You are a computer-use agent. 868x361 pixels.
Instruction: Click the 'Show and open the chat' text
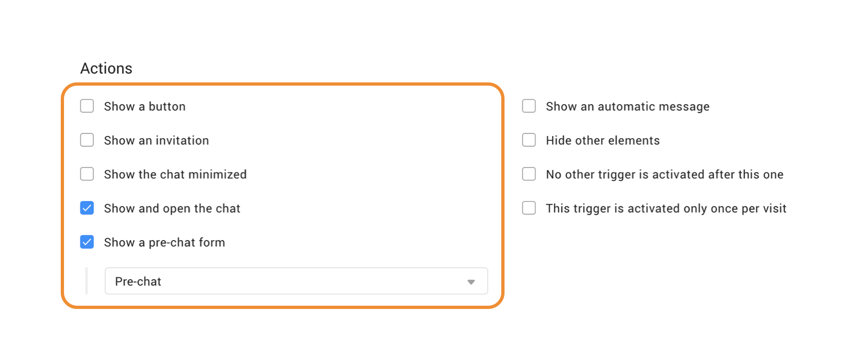172,209
